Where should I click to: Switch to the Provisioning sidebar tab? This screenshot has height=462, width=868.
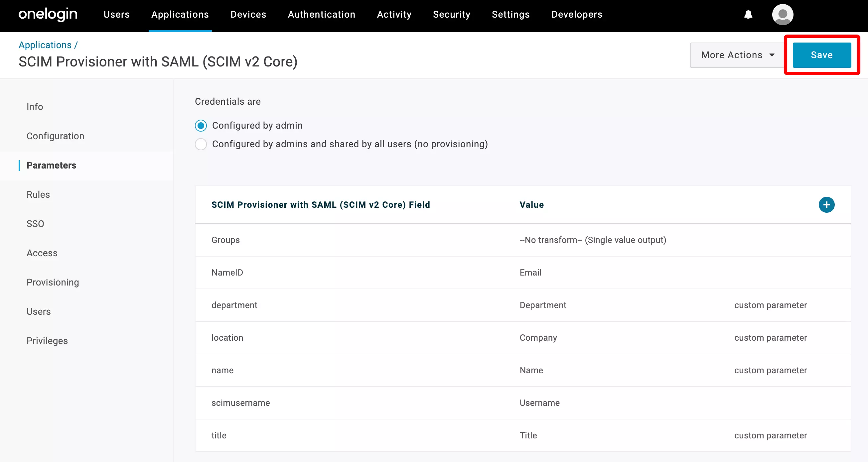pos(53,283)
